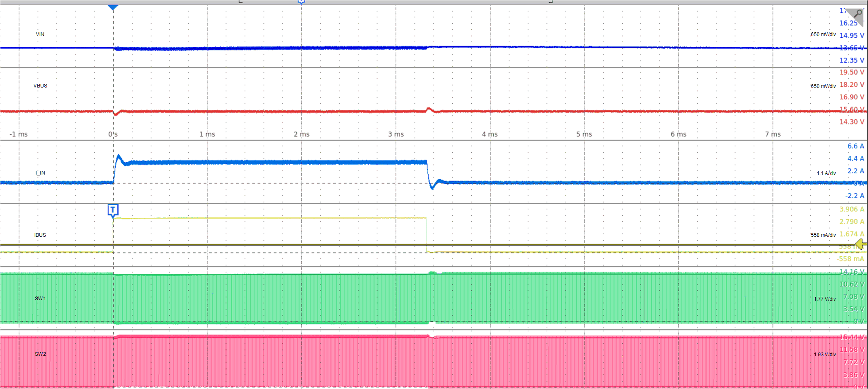Click the 14.95 V axis value

pos(852,36)
